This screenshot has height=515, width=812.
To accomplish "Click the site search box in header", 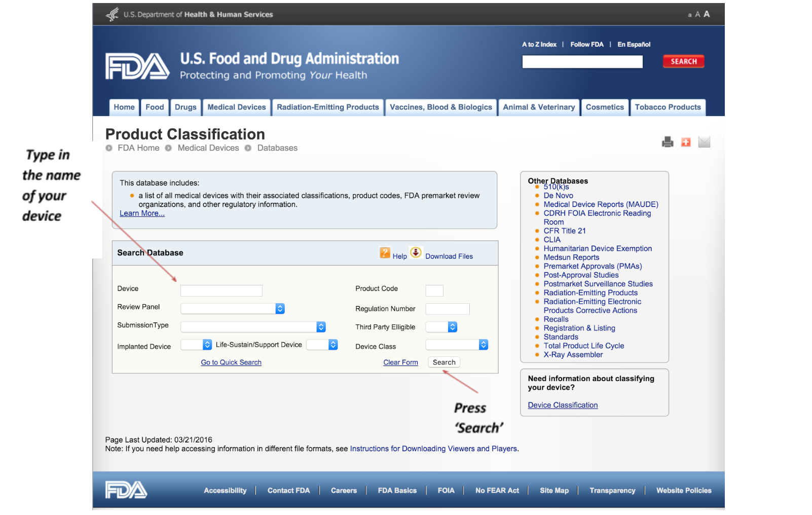I will [x=582, y=62].
